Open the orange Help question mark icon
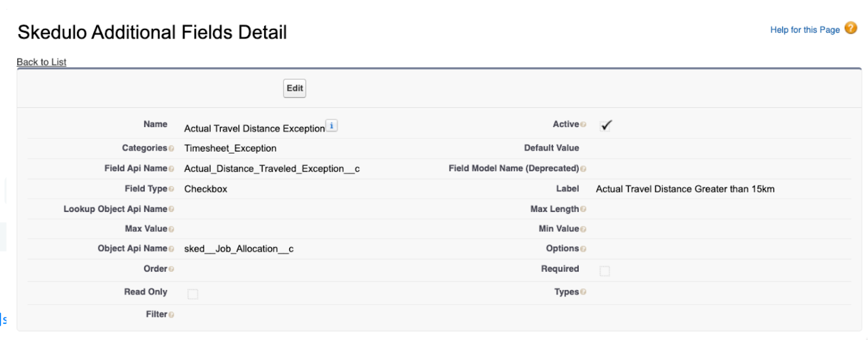Image resolution: width=868 pixels, height=340 pixels. point(851,28)
